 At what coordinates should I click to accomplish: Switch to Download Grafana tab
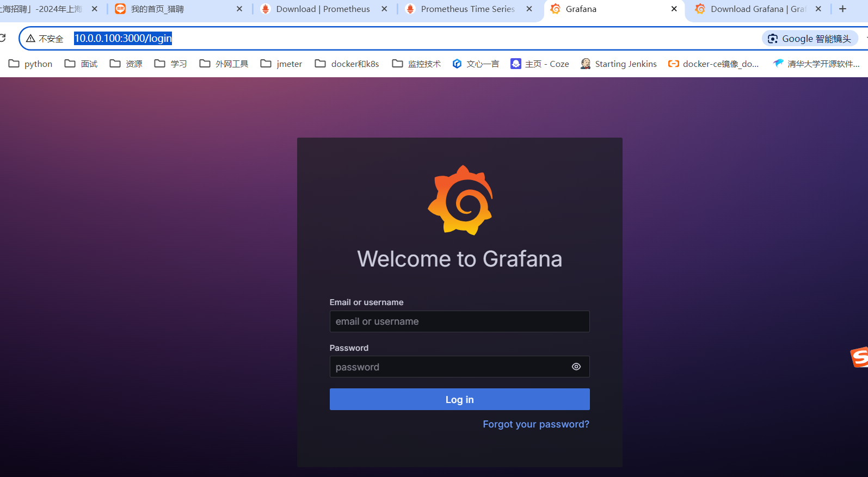758,9
